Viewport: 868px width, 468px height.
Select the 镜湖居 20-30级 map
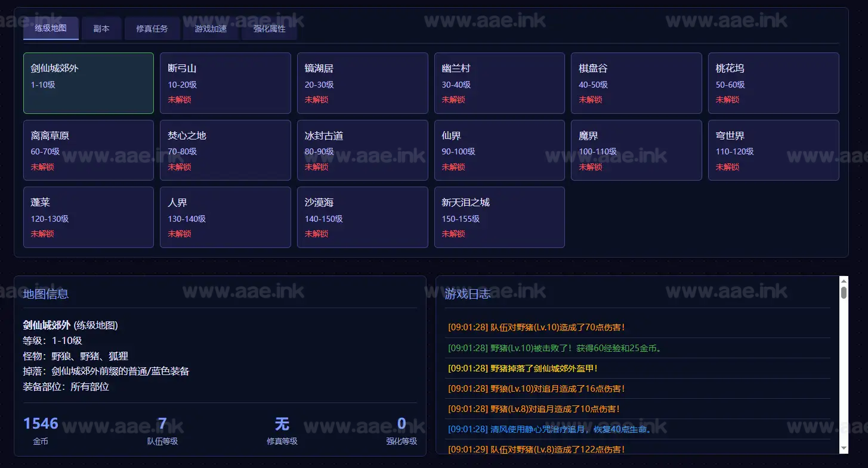coord(362,83)
